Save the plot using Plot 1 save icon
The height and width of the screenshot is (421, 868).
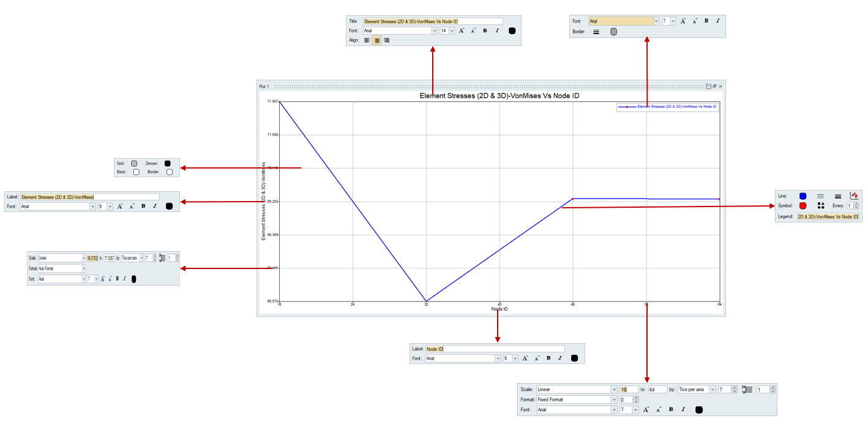coord(709,86)
